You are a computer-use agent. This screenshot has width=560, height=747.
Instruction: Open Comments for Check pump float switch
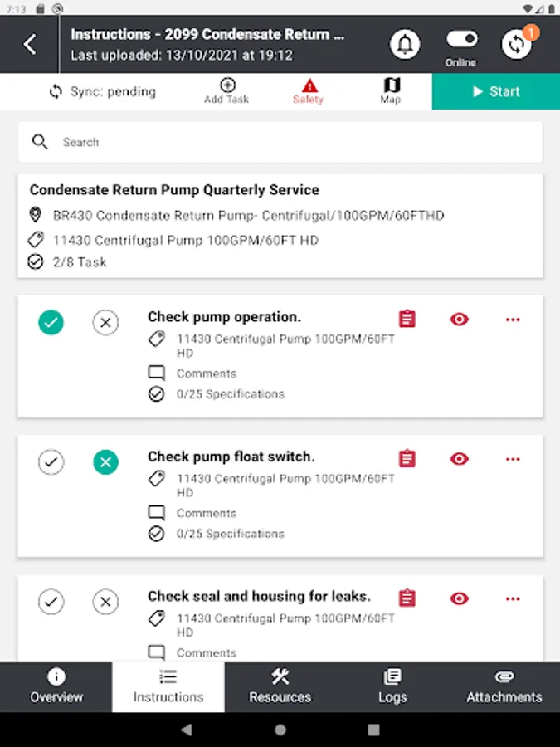[x=206, y=513]
